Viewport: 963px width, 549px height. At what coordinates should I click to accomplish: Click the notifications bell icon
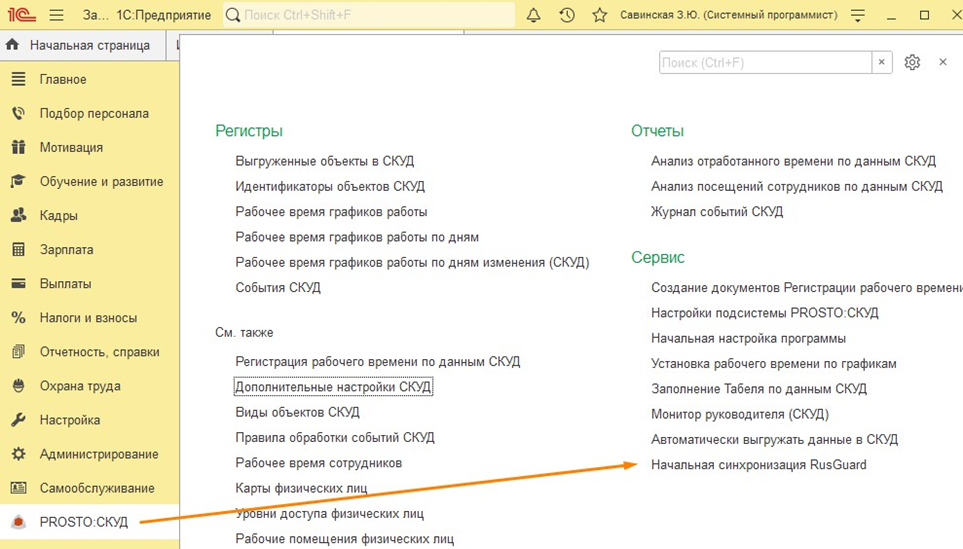click(x=534, y=15)
